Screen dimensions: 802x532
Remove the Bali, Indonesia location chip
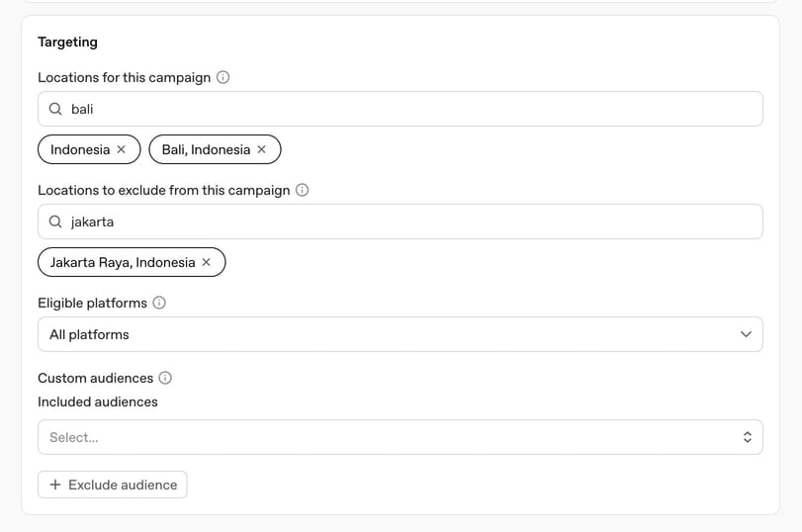[x=261, y=149]
